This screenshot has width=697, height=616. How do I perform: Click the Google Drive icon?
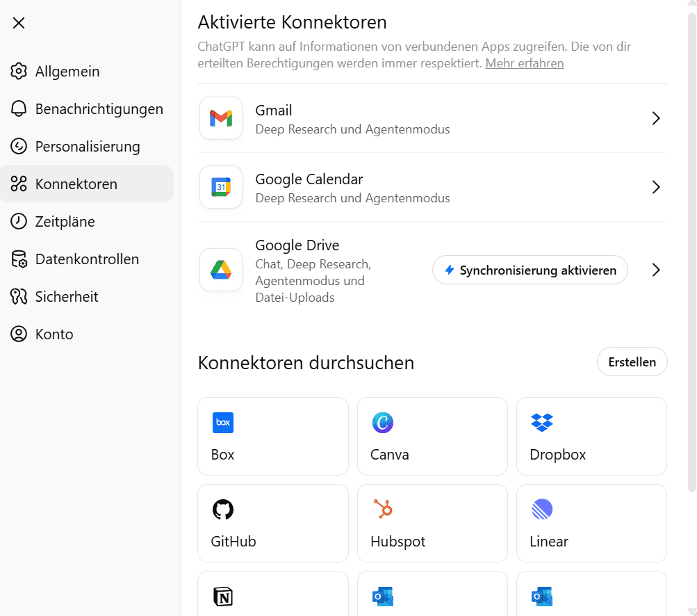pyautogui.click(x=221, y=270)
